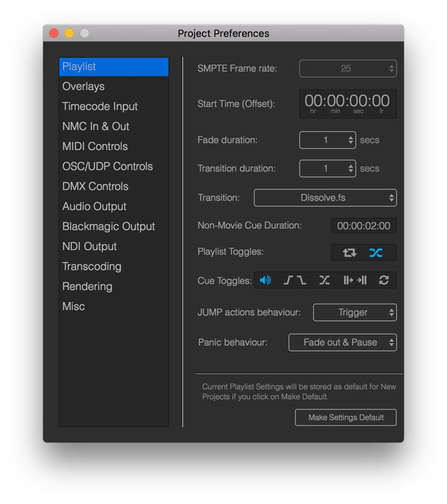Click the Transition duration stepper arrows
447x504 pixels.
351,169
